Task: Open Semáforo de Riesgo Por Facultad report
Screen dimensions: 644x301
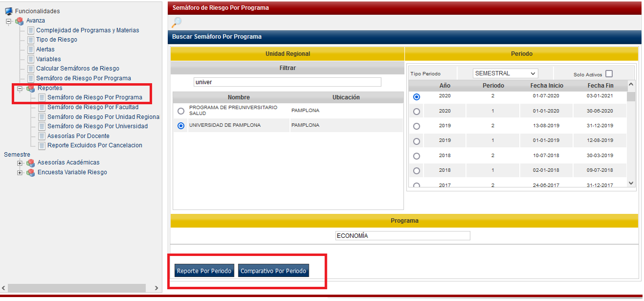Action: (x=92, y=107)
